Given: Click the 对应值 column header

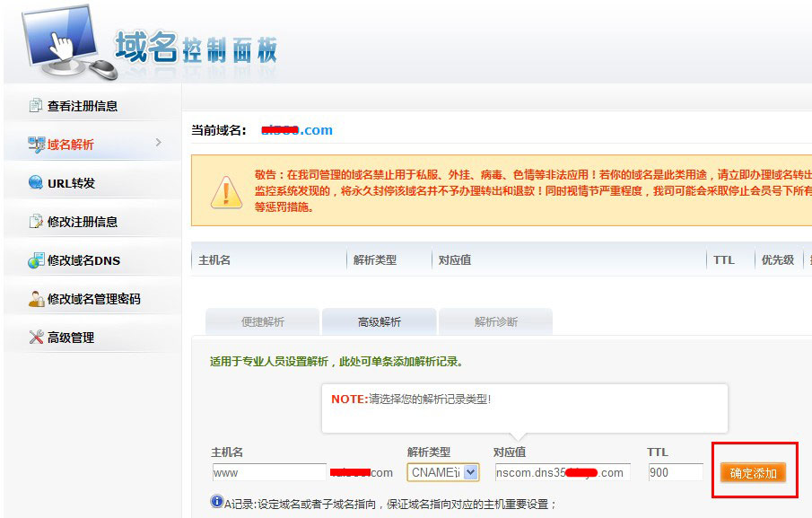Looking at the screenshot, I should click(x=455, y=260).
